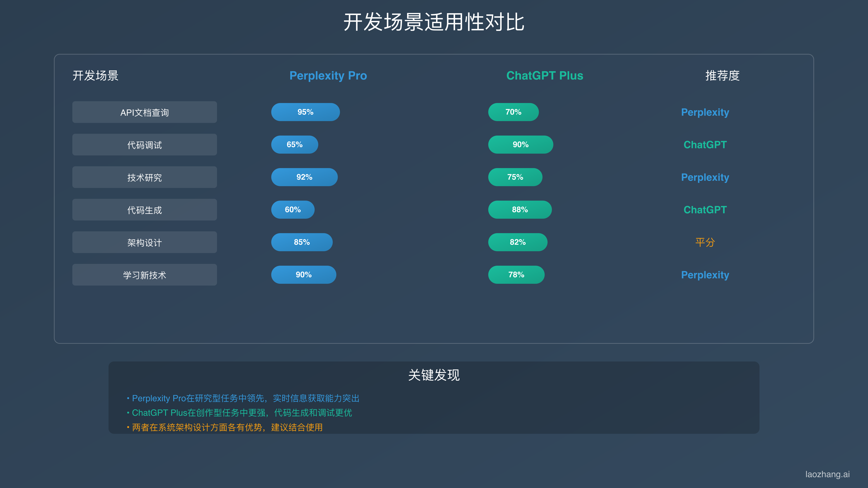868x488 pixels.
Task: Click the 推荐度 column header
Action: pyautogui.click(x=722, y=75)
